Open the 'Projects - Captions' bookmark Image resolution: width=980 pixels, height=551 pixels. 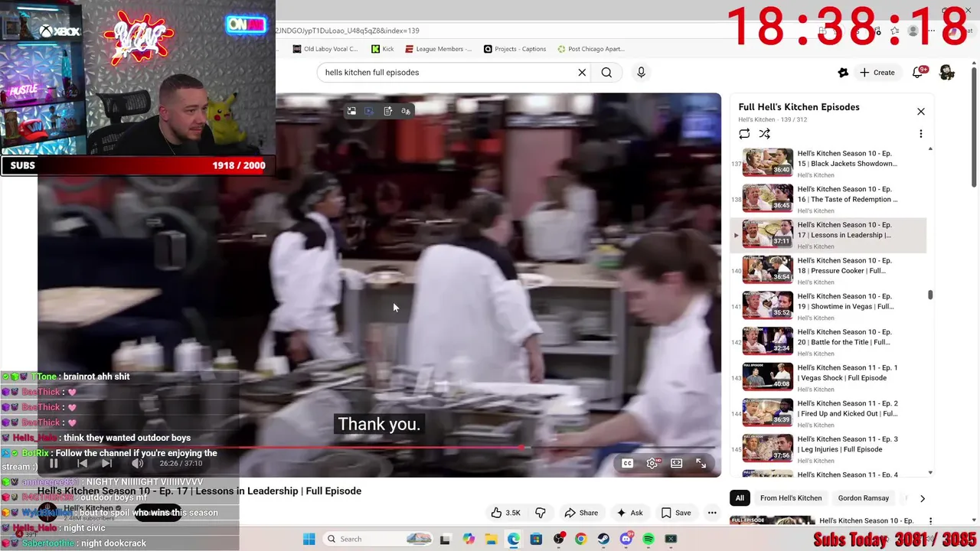point(514,49)
